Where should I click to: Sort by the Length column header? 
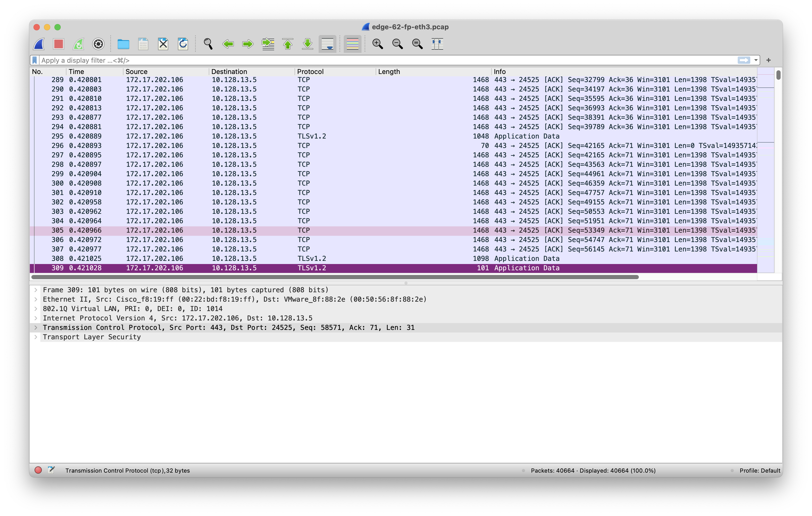pos(434,71)
